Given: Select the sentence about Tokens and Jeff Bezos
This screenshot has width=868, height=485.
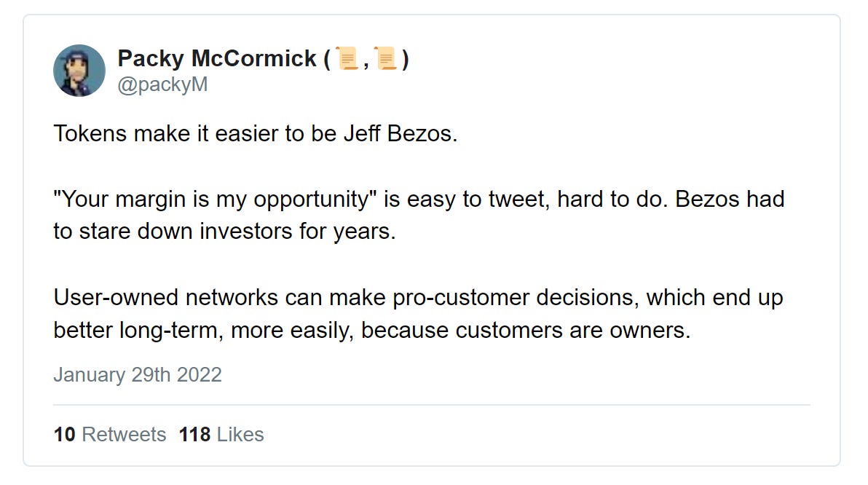Looking at the screenshot, I should coord(255,134).
